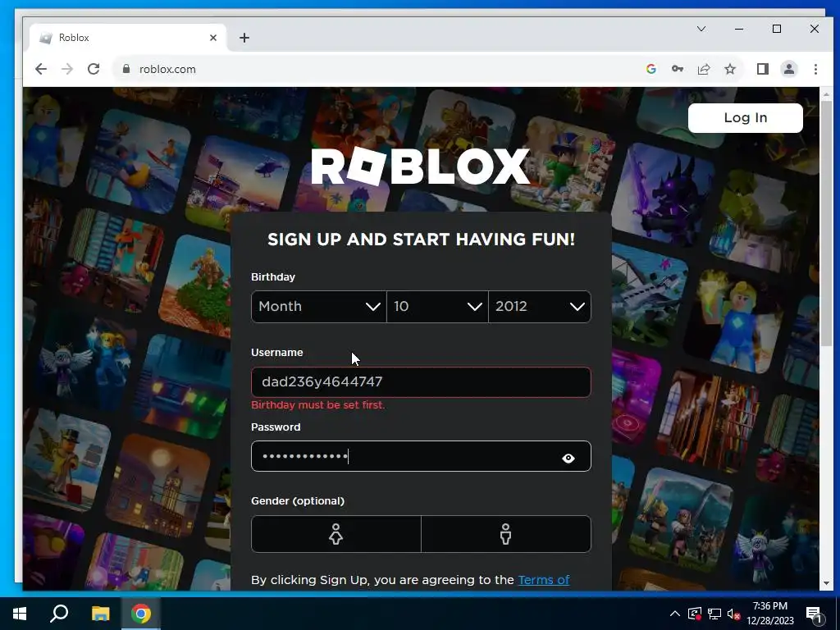Switch to the Roblox tab

click(x=127, y=38)
